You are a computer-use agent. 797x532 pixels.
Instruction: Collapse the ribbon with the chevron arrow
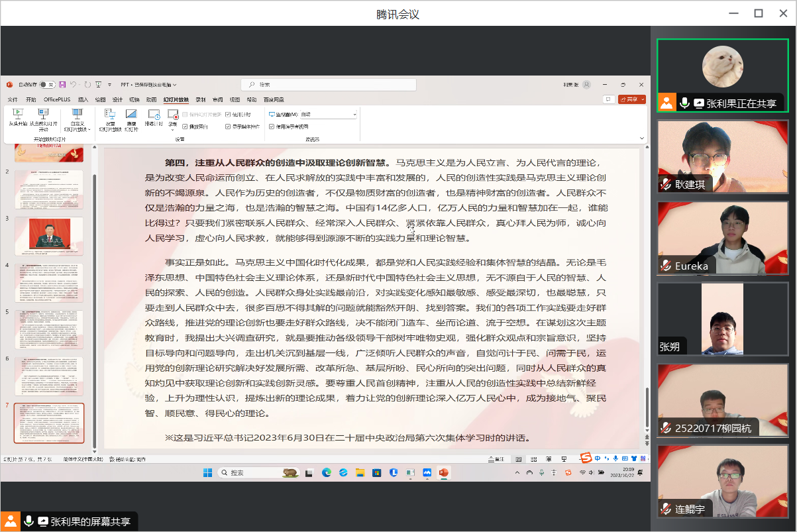point(641,138)
